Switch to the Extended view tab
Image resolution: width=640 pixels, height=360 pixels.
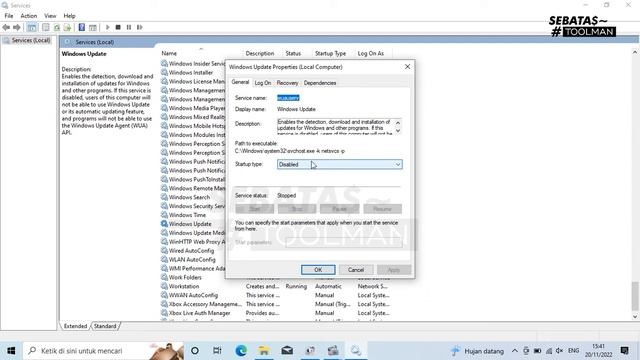[75, 326]
